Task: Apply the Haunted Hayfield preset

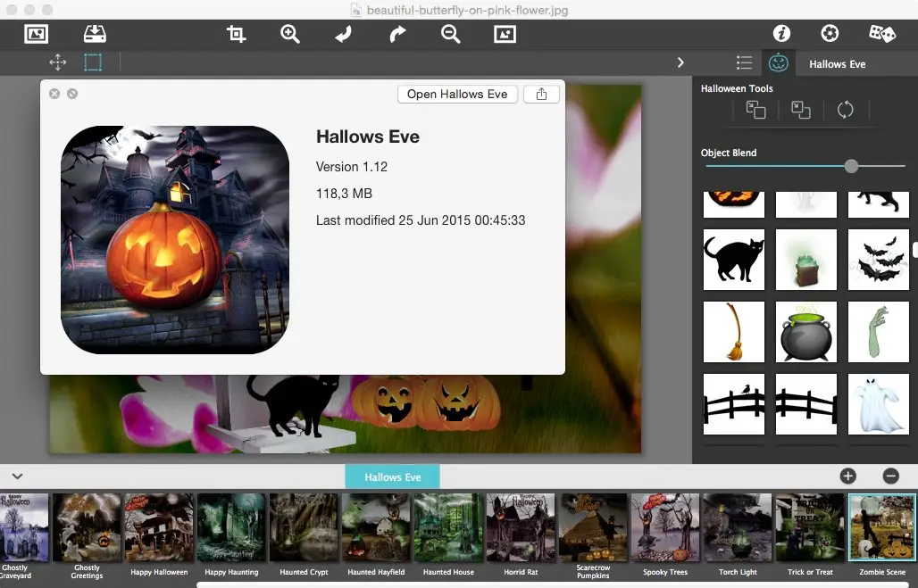Action: [x=376, y=536]
